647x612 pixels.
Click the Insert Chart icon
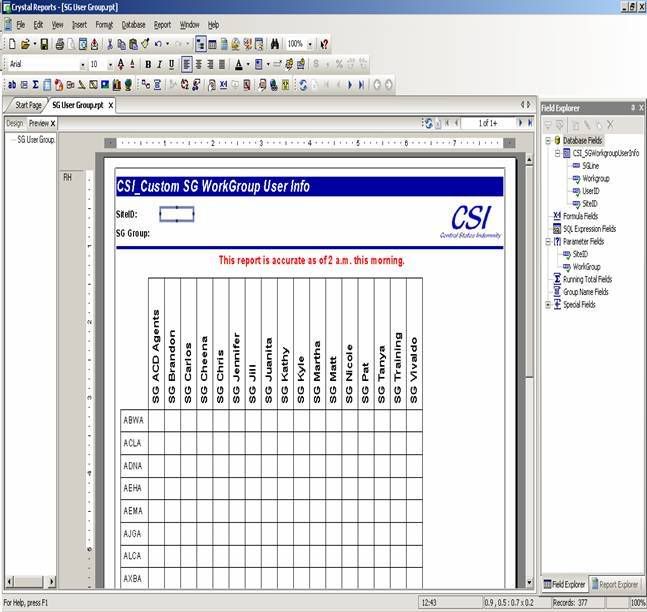[117, 85]
